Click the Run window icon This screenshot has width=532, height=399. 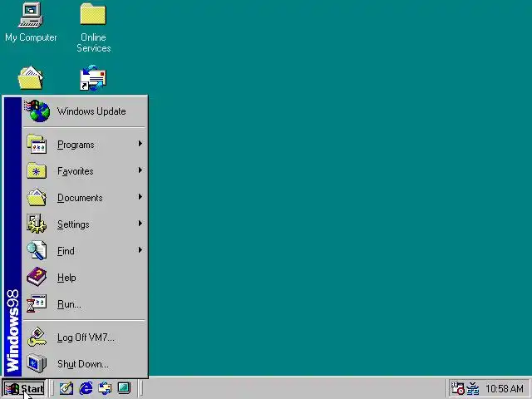click(x=37, y=303)
